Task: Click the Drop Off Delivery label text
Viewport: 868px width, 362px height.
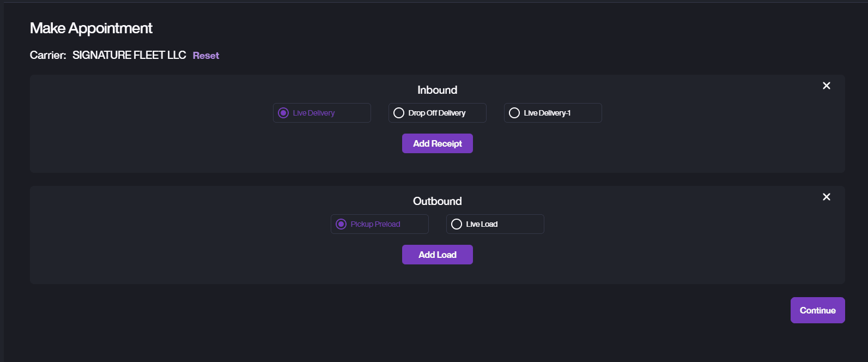Action: [x=437, y=113]
